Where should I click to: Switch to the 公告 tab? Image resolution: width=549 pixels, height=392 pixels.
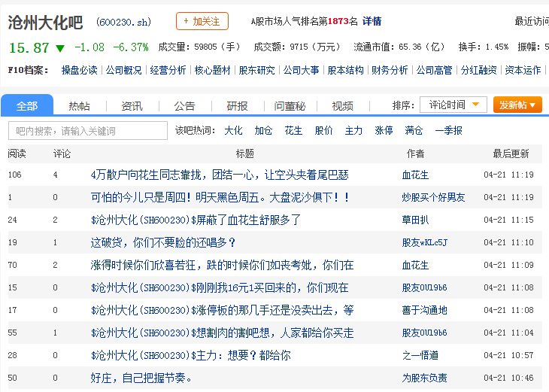pyautogui.click(x=184, y=106)
